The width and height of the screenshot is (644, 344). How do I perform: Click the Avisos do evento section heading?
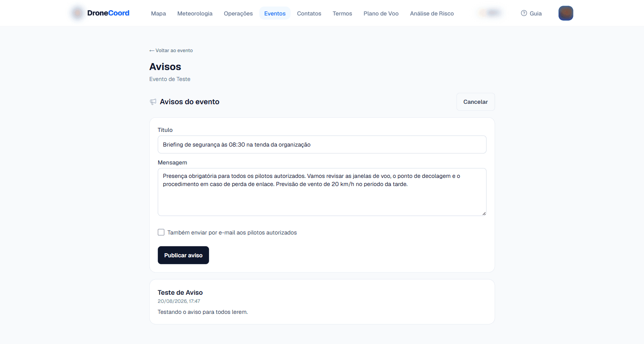tap(190, 102)
